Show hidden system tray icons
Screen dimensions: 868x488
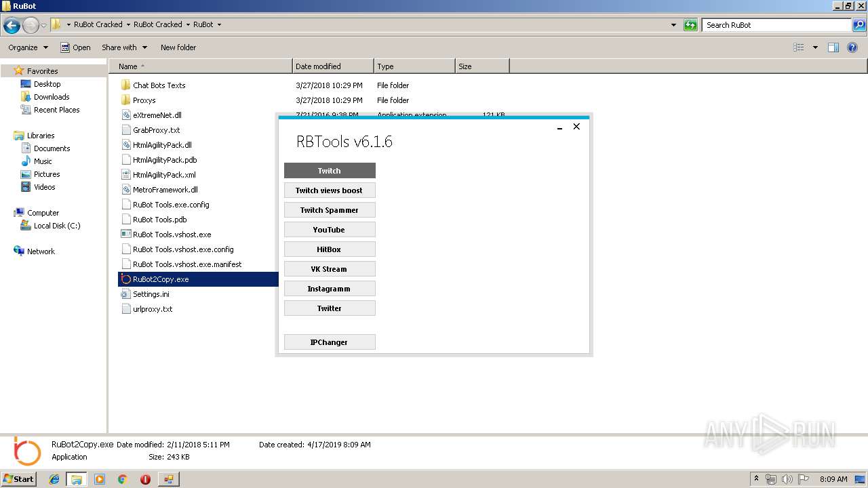click(757, 479)
